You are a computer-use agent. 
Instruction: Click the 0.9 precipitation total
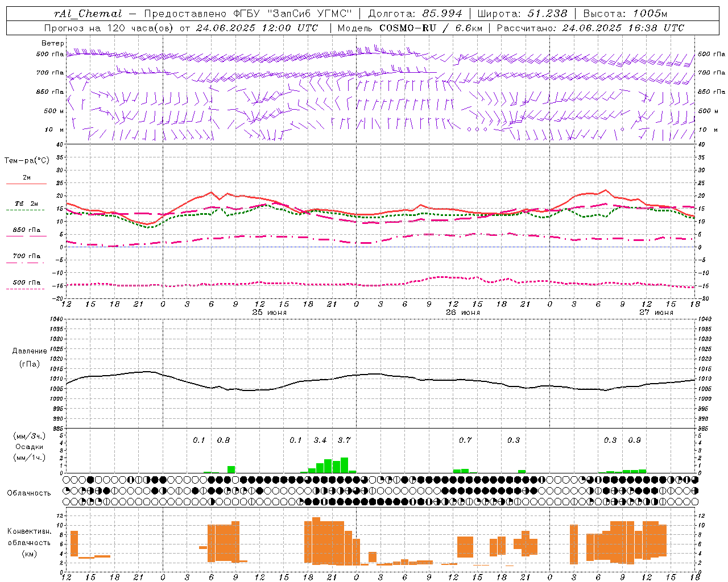click(x=634, y=440)
